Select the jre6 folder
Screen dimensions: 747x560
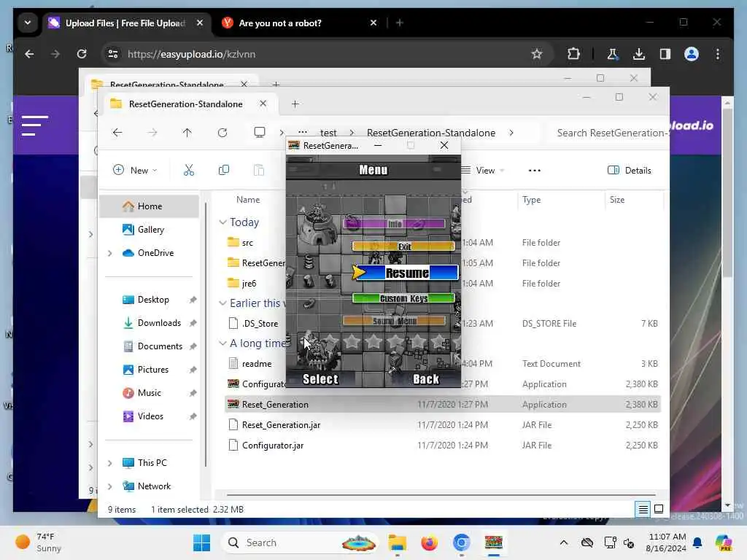coord(249,284)
